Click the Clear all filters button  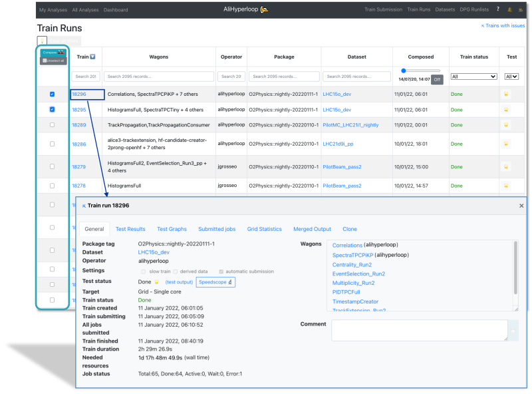pyautogui.click(x=64, y=41)
